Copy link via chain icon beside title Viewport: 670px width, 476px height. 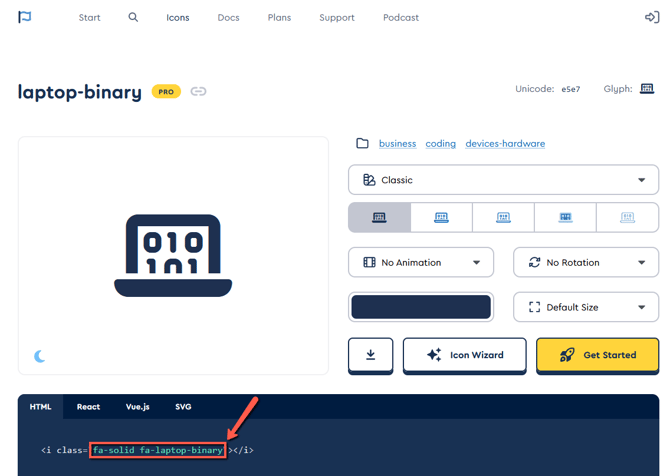pyautogui.click(x=198, y=91)
